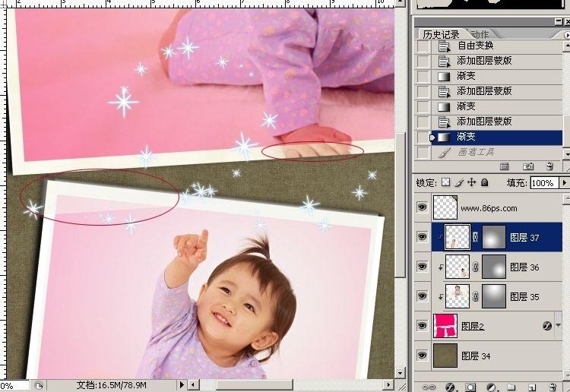Image resolution: width=570 pixels, height=392 pixels.
Task: Select the pink 图层2 thumbnail
Action: coord(445,326)
